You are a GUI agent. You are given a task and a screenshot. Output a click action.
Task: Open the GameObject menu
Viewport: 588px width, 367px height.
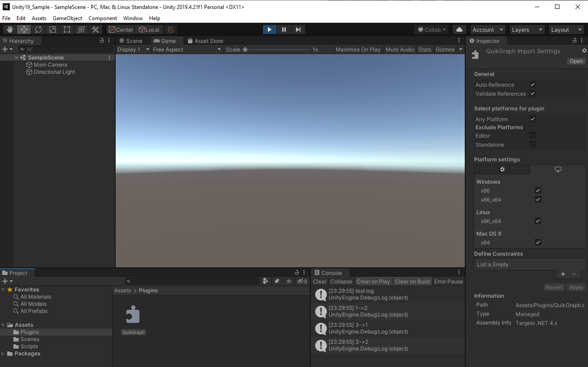[x=67, y=18]
